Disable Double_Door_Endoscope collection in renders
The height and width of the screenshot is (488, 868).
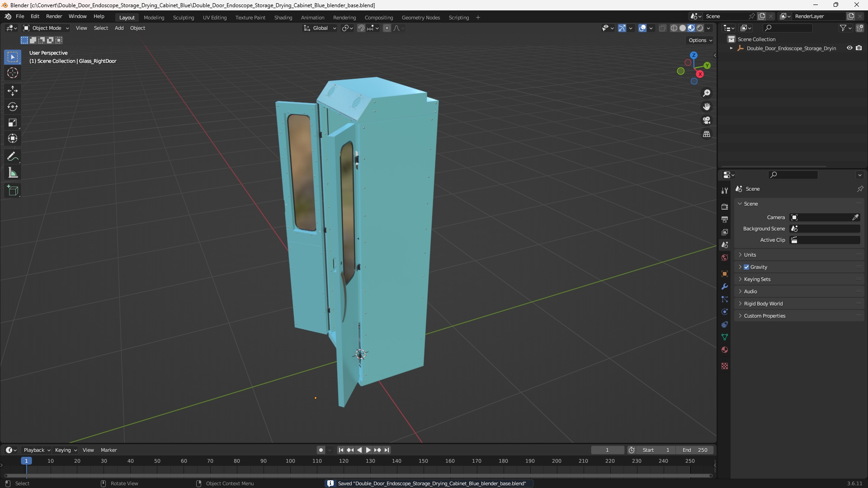coord(859,48)
